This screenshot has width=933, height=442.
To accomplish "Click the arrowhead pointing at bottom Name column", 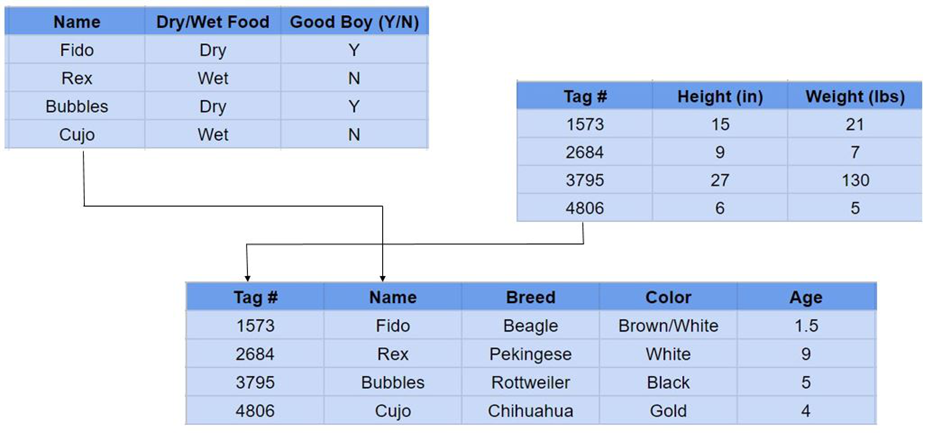I will [382, 277].
